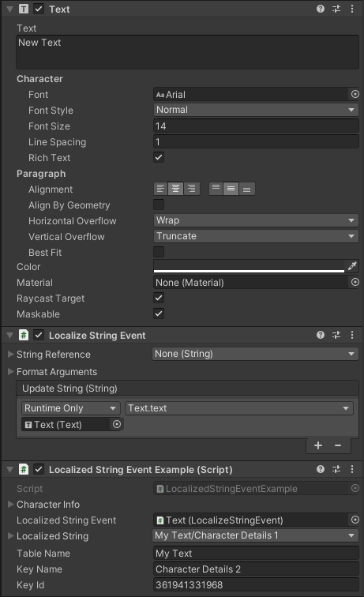The height and width of the screenshot is (597, 364).
Task: Open the Runtime Only call state menu
Action: point(71,408)
